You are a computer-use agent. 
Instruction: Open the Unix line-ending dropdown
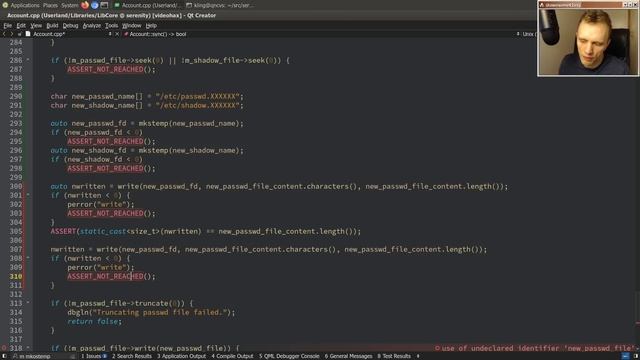(526, 34)
